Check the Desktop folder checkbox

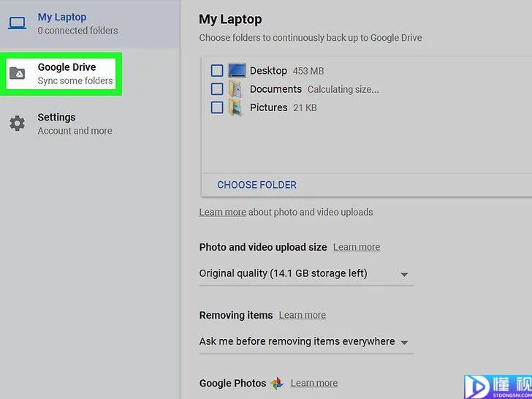pyautogui.click(x=217, y=71)
